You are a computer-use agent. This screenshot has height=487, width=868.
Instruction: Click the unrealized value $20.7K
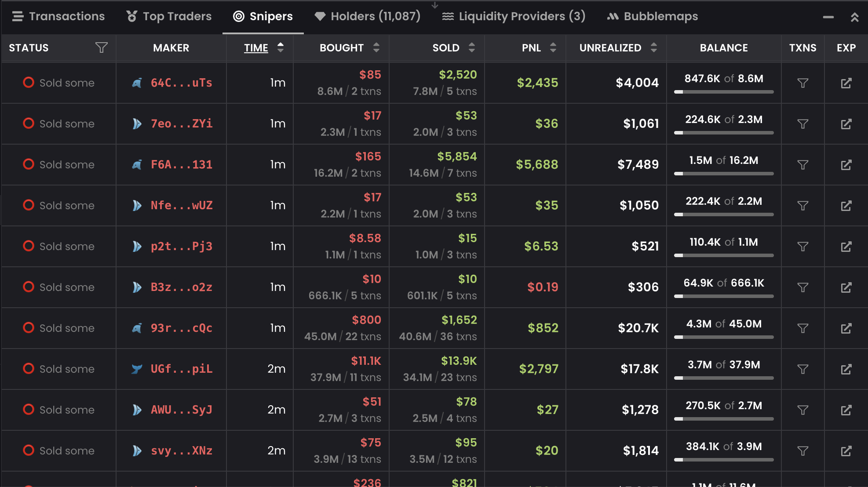tap(638, 328)
